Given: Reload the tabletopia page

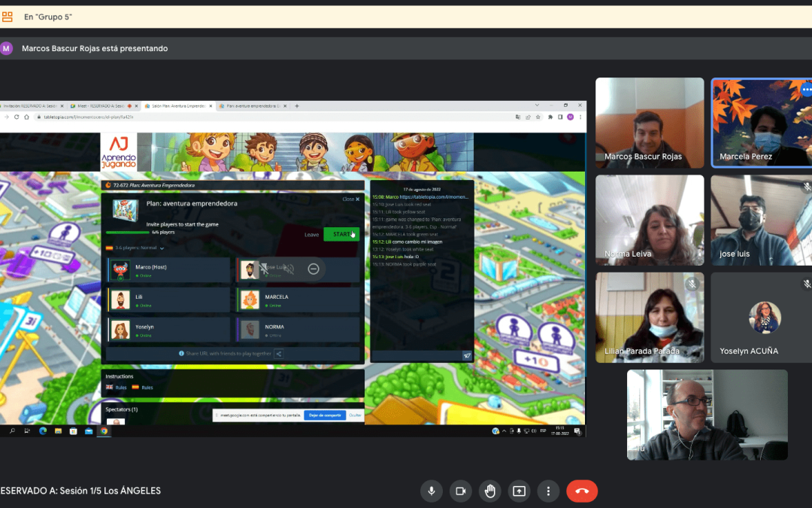Looking at the screenshot, I should (x=17, y=117).
